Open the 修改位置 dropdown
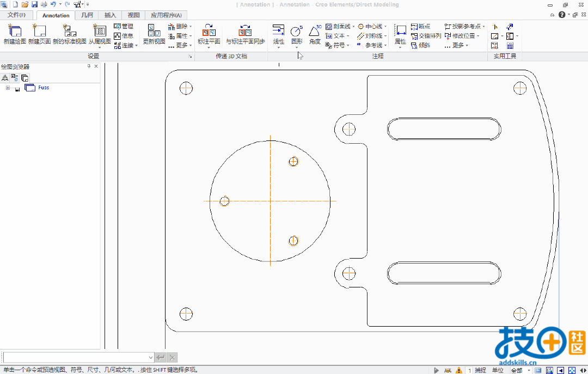 pyautogui.click(x=478, y=35)
